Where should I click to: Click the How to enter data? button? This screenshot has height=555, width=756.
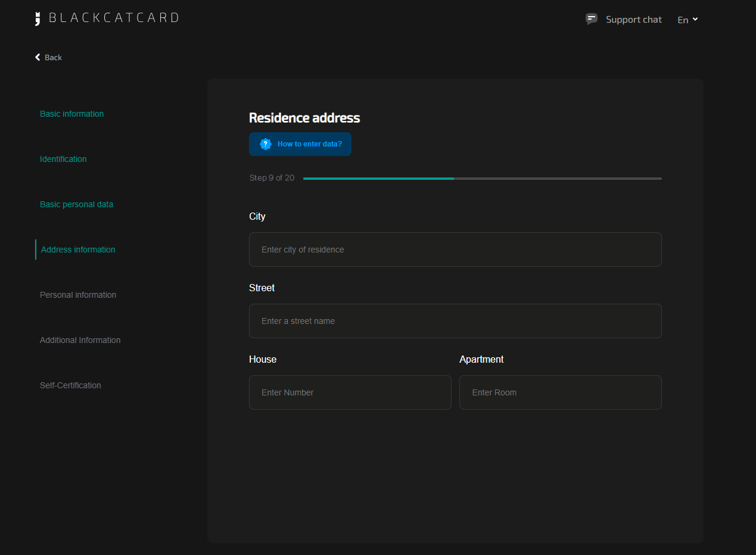(x=300, y=144)
